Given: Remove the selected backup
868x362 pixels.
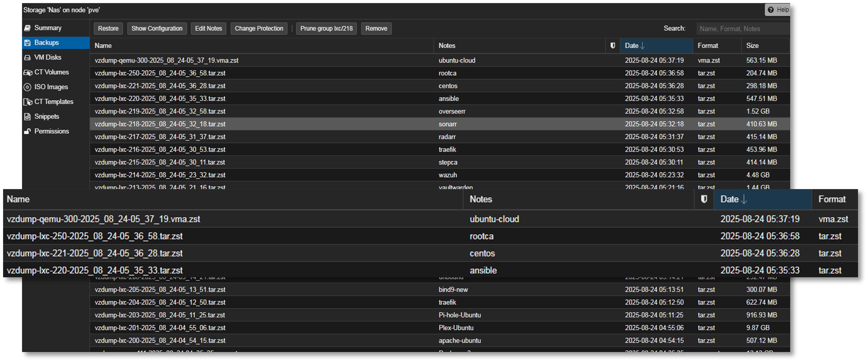Looking at the screenshot, I should click(376, 28).
